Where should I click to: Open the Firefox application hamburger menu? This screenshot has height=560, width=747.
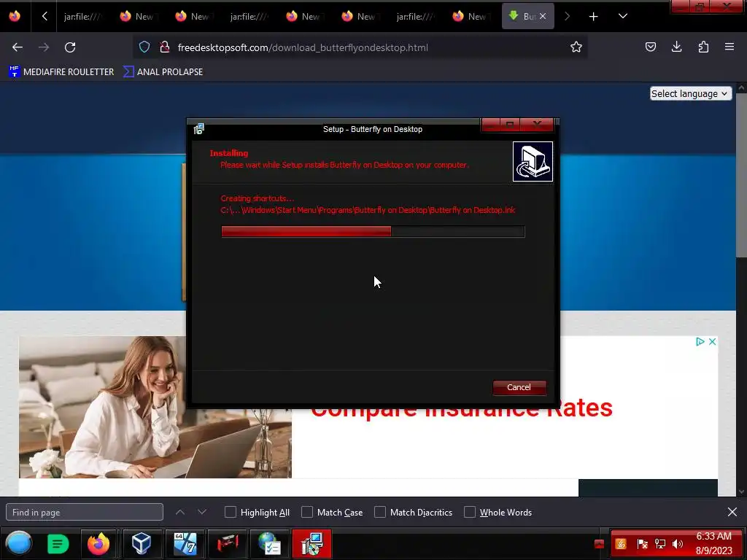click(729, 47)
